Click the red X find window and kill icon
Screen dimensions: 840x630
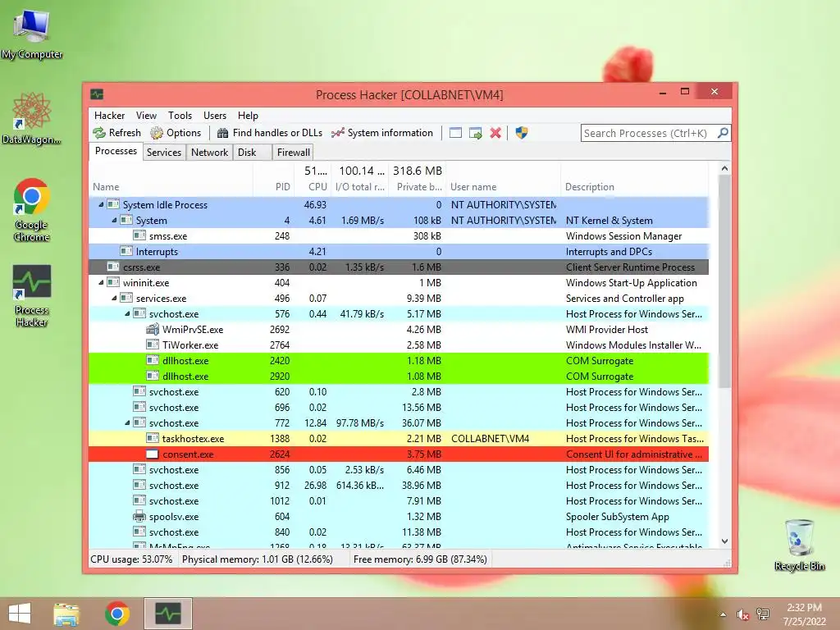[x=495, y=133]
